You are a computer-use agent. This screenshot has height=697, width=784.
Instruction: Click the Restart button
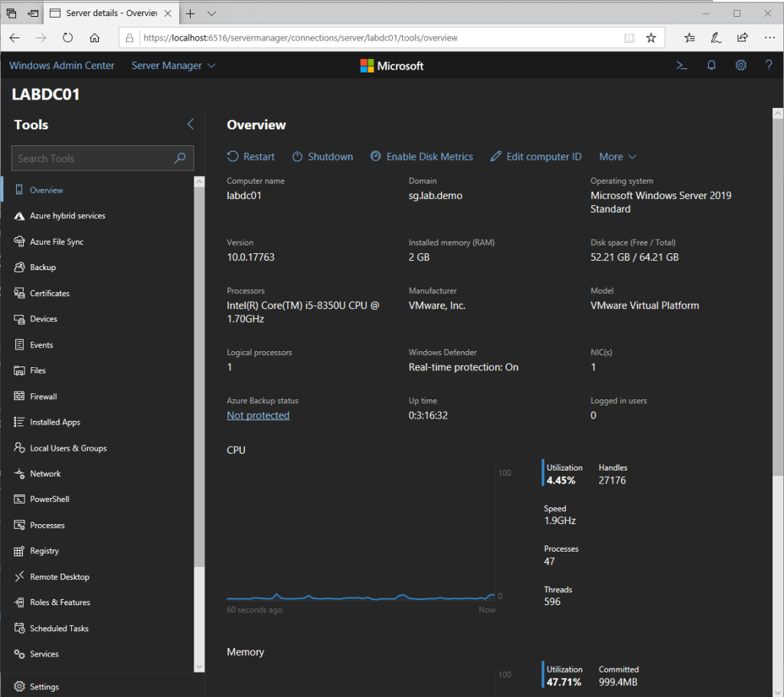pos(251,157)
